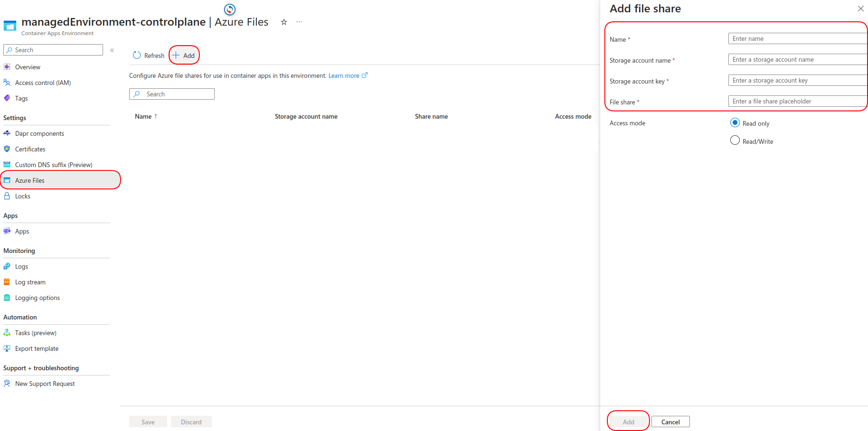Open Access control (IAM)
Screen dimensions: 868x431
(43, 83)
